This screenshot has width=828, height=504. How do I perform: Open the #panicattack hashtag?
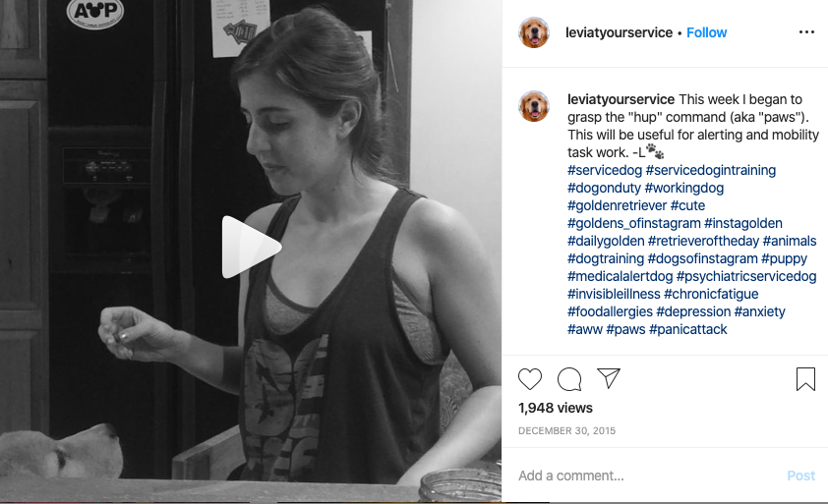688,329
